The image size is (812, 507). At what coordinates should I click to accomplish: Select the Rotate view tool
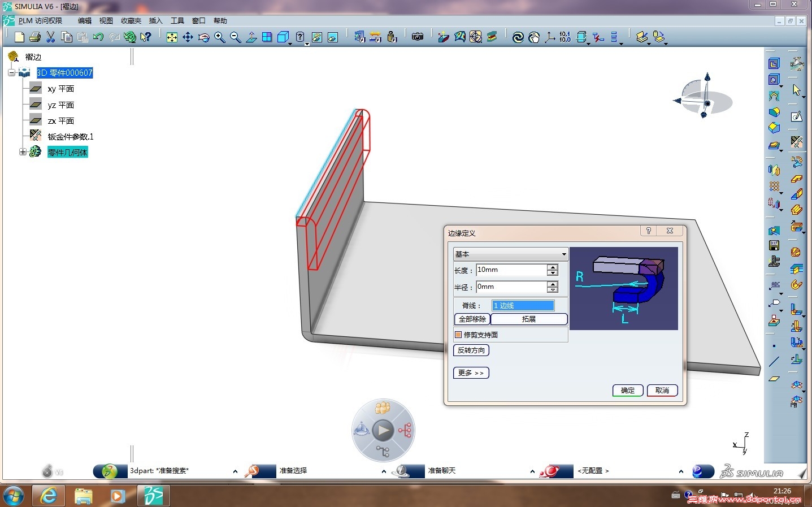click(x=204, y=37)
